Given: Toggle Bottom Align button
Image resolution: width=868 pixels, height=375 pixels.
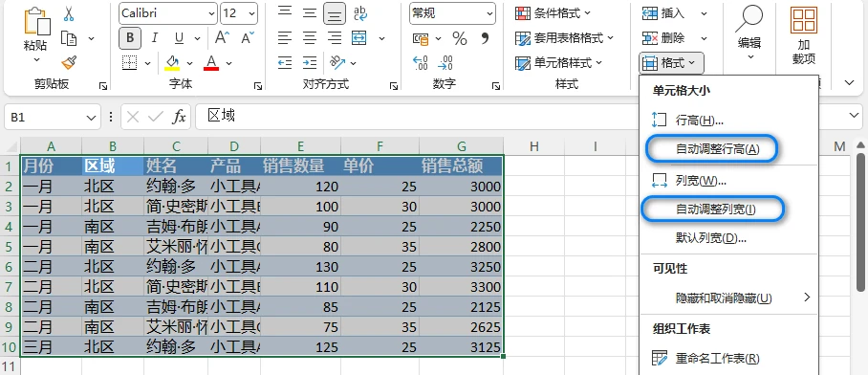Looking at the screenshot, I should click(x=335, y=13).
